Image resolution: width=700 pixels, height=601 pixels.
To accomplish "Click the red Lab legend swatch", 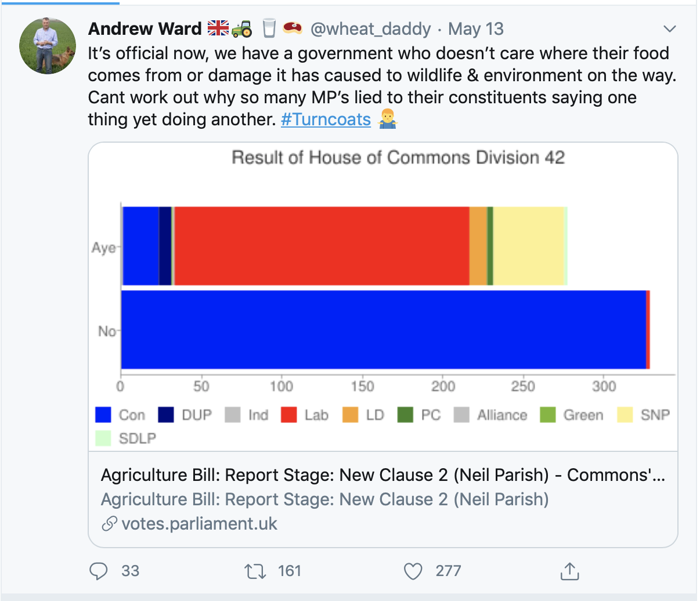I will coord(289,415).
